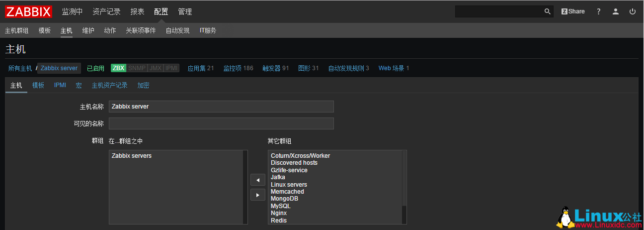Switch to the 宏 tab

pyautogui.click(x=79, y=85)
